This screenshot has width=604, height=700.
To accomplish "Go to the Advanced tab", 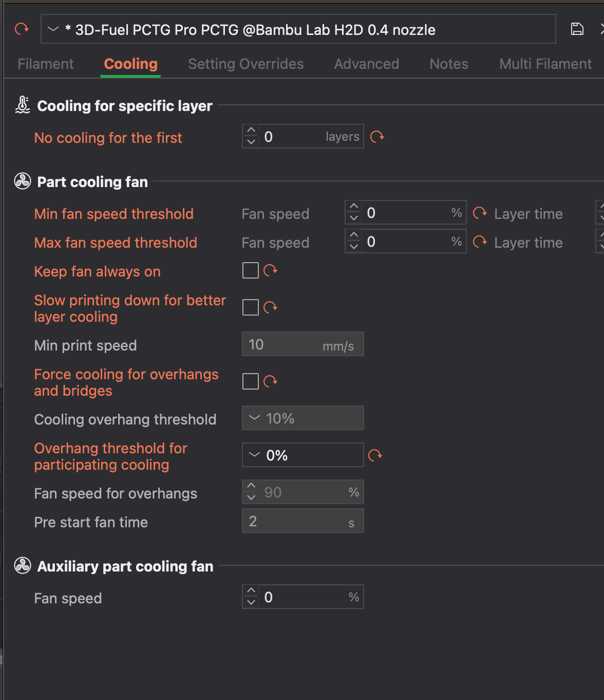I will [x=367, y=64].
